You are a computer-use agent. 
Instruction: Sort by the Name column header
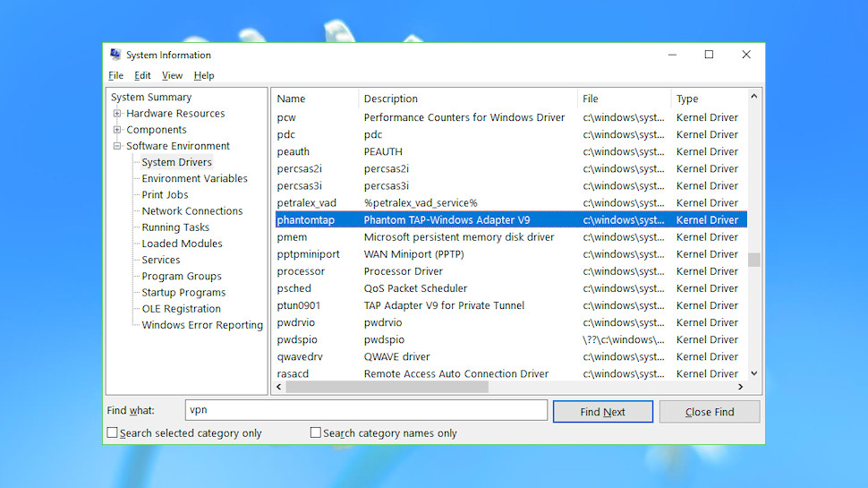pos(316,98)
